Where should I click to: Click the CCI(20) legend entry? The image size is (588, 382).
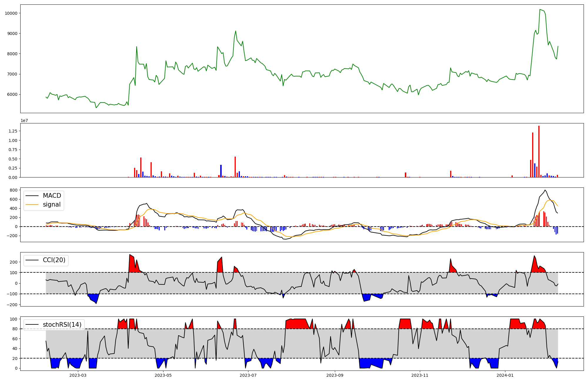[x=54, y=260]
